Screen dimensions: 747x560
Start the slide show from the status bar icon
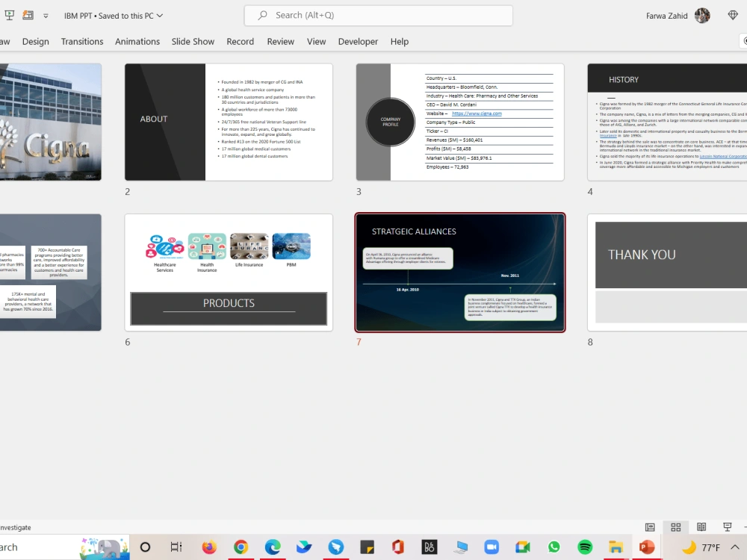click(727, 526)
